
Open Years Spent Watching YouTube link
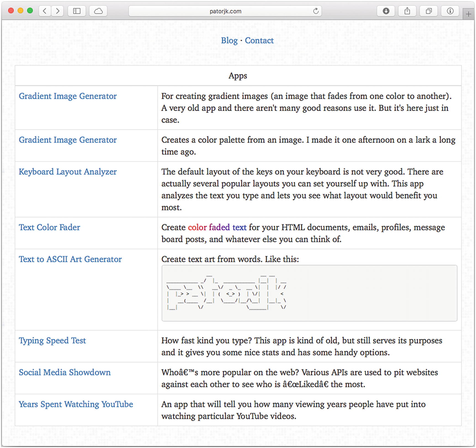click(76, 404)
